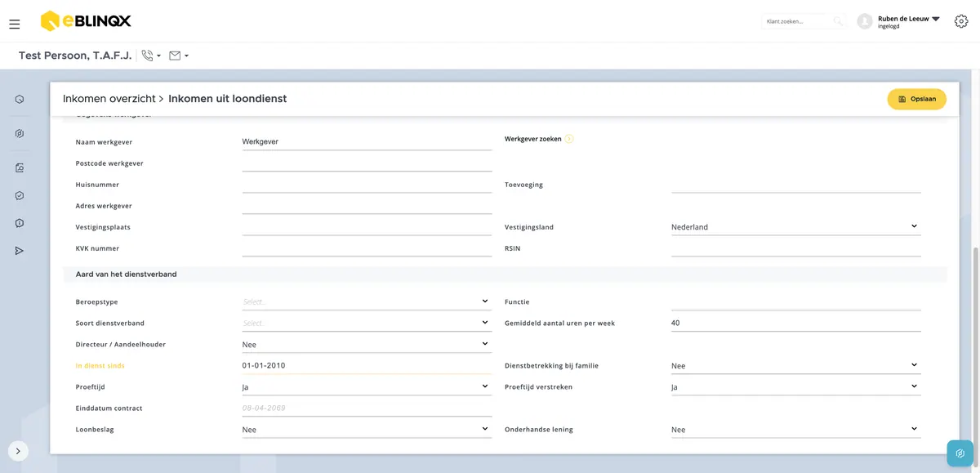Focus the KVK nummer field
Image resolution: width=980 pixels, height=473 pixels.
click(x=367, y=248)
